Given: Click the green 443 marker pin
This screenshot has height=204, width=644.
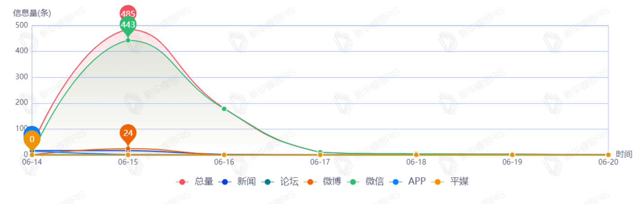Looking at the screenshot, I should point(128,25).
